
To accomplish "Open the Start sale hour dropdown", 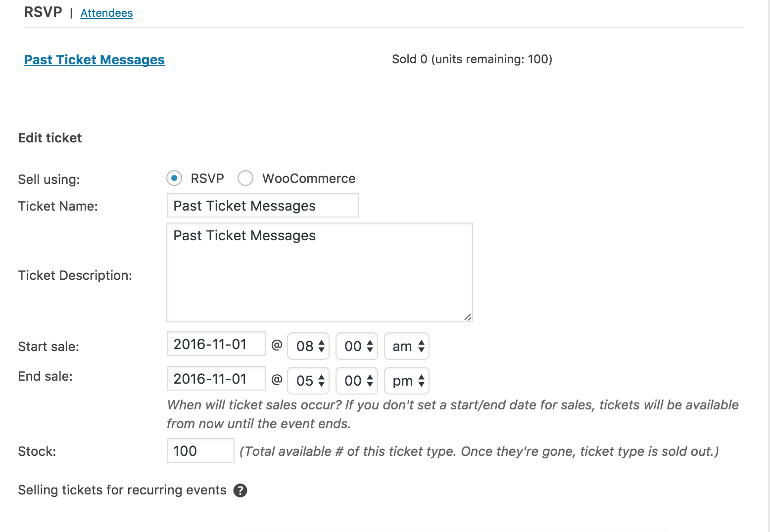I will (x=309, y=346).
